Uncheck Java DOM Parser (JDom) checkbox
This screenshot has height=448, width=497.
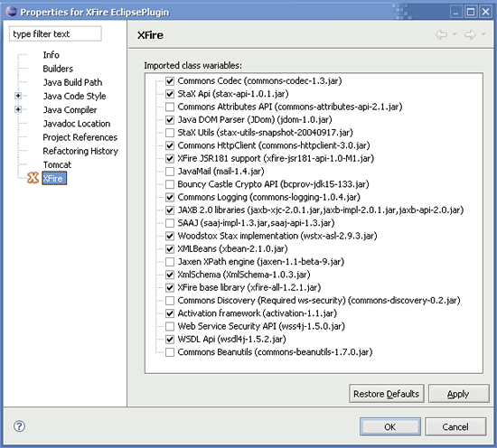click(170, 120)
